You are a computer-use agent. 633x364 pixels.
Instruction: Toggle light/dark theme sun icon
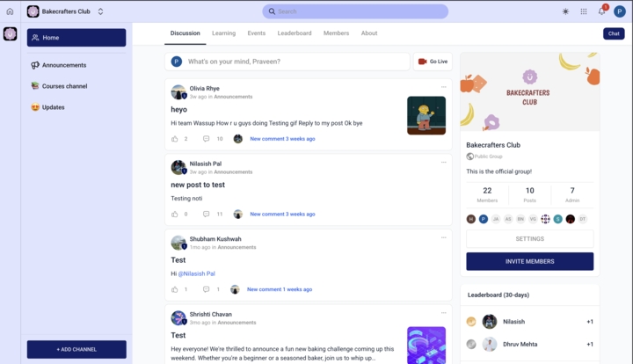click(x=565, y=11)
